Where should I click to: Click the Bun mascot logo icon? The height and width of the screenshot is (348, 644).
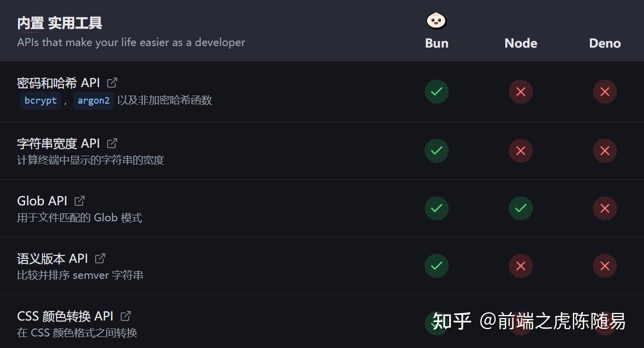tap(436, 20)
